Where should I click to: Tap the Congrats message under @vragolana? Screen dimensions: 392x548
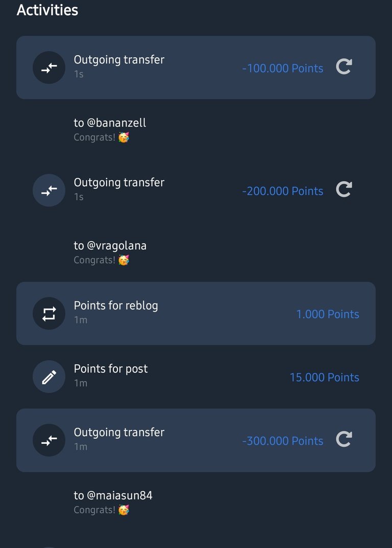(102, 260)
